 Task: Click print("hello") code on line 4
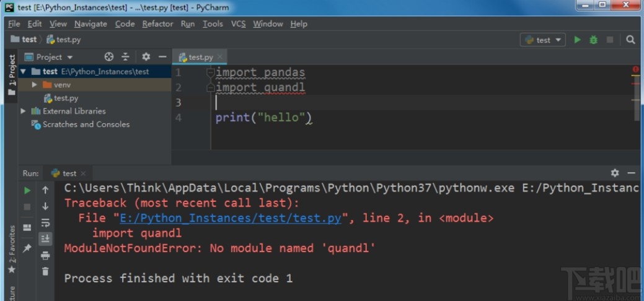[263, 118]
